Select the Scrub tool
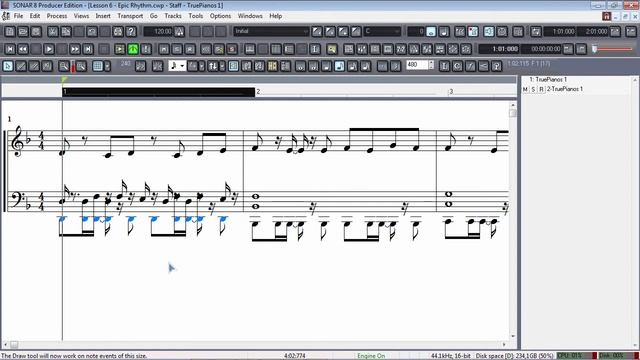 pos(47,66)
